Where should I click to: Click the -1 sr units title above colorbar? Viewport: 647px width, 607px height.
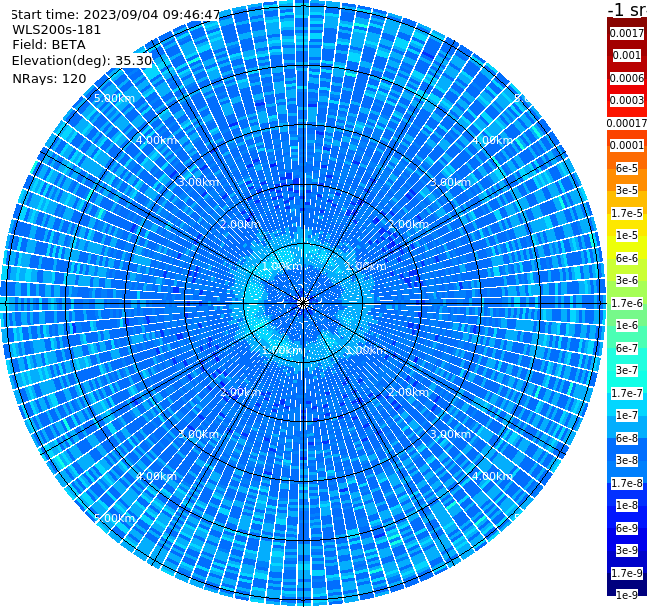[x=627, y=10]
